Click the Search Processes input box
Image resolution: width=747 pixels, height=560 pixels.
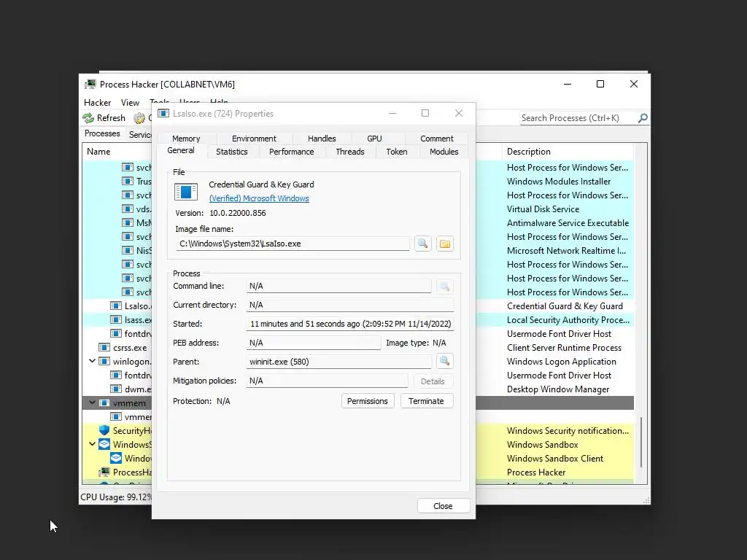tap(578, 118)
